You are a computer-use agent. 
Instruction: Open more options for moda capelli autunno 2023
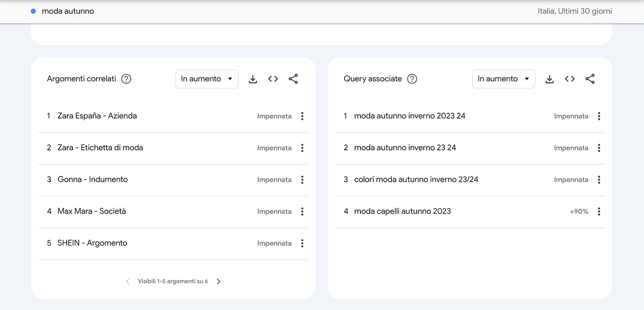click(x=599, y=212)
